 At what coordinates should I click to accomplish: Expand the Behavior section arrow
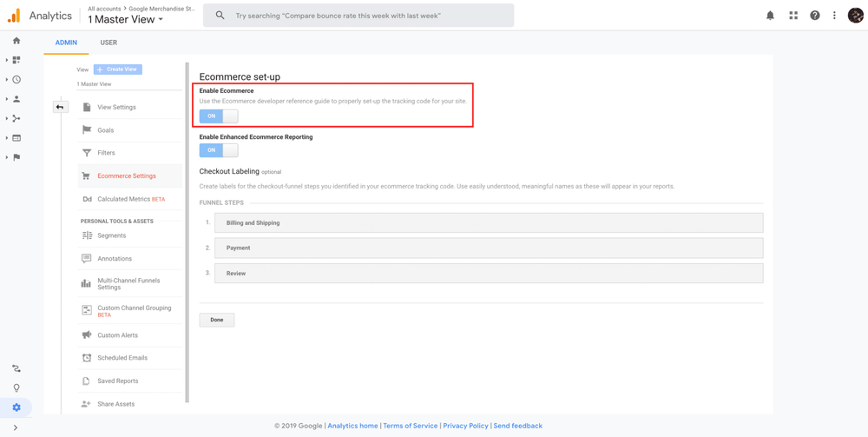coord(7,137)
